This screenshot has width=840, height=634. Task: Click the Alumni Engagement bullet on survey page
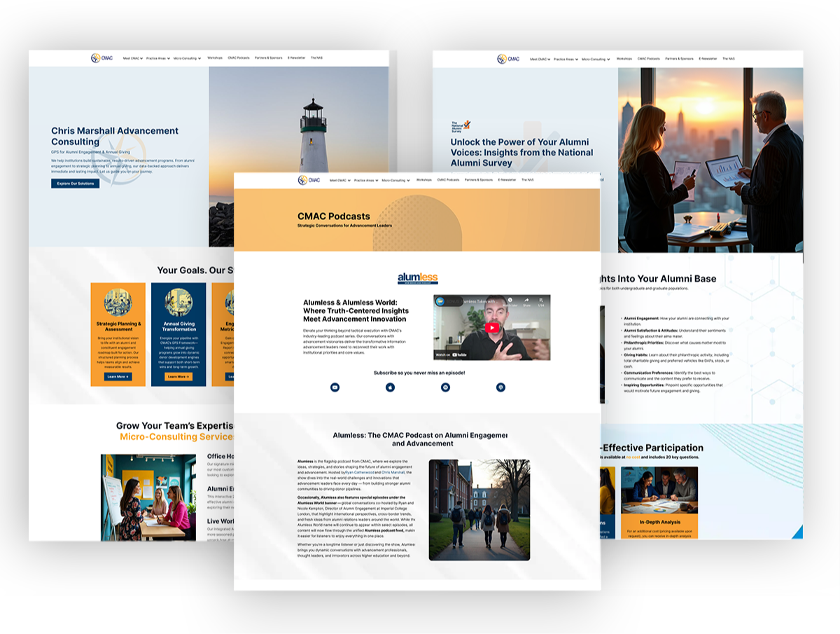click(676, 321)
